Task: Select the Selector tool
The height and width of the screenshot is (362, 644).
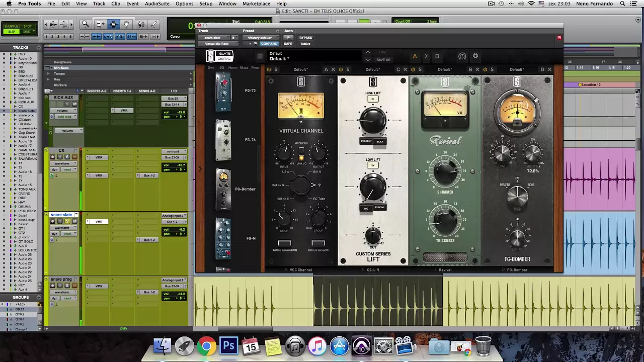Action: 113,24
